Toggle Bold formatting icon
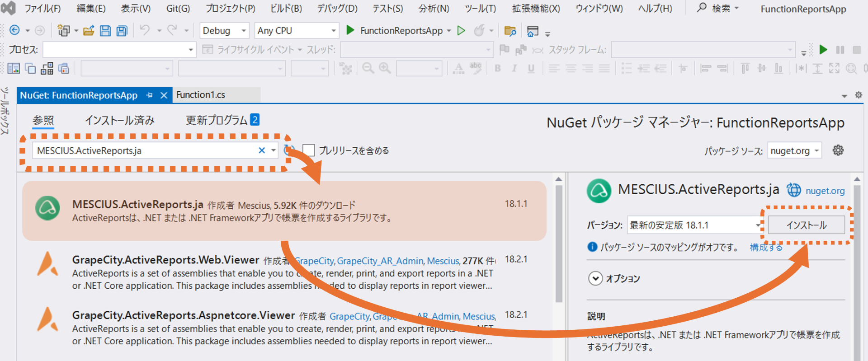Screen dimensions: 868x361 (498, 68)
